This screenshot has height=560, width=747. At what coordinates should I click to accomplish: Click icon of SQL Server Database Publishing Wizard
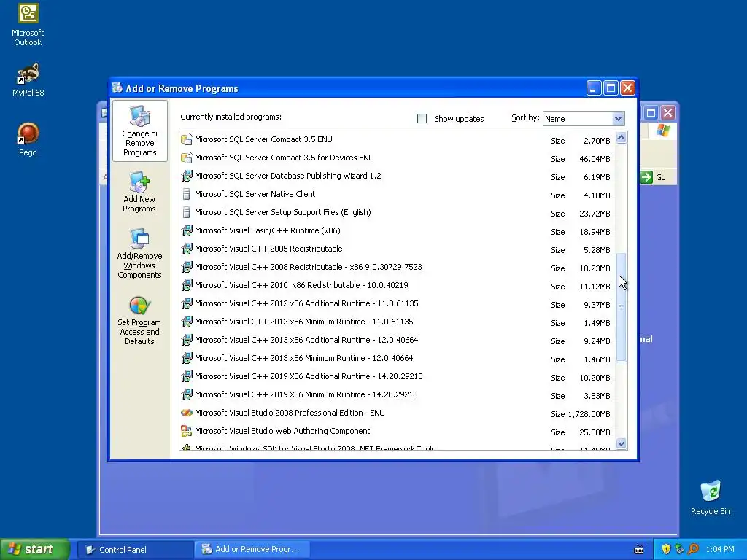(x=187, y=176)
